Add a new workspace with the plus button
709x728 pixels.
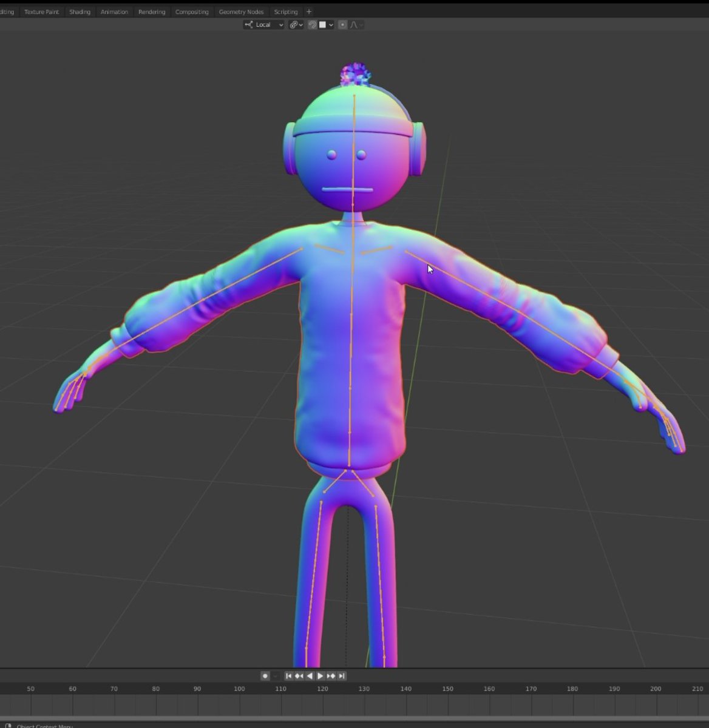[308, 12]
